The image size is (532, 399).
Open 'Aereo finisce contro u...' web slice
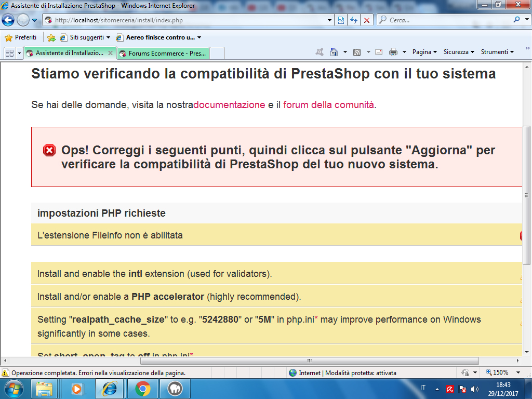point(158,37)
